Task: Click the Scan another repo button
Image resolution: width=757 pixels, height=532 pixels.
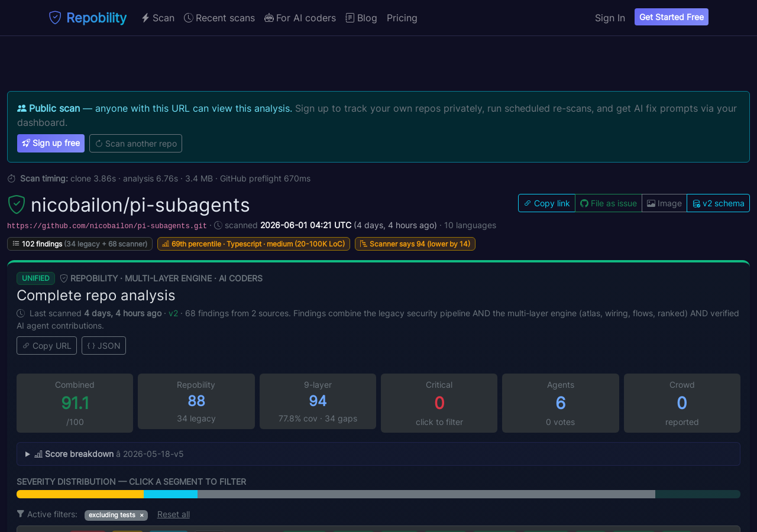Action: tap(135, 143)
